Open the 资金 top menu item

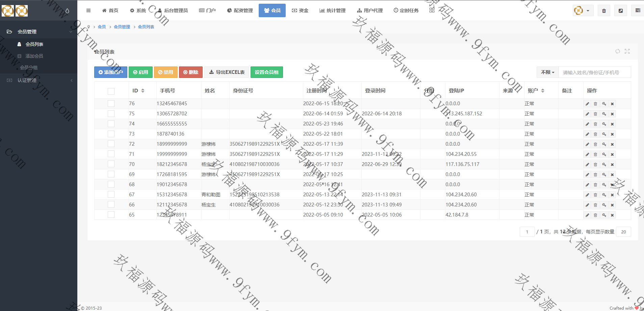300,10
